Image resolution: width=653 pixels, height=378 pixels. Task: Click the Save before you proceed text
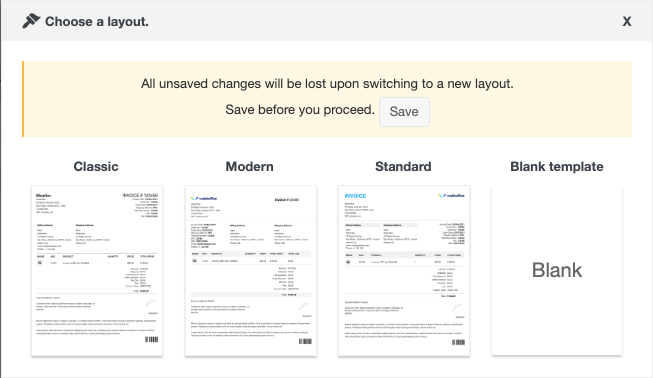[x=300, y=109]
